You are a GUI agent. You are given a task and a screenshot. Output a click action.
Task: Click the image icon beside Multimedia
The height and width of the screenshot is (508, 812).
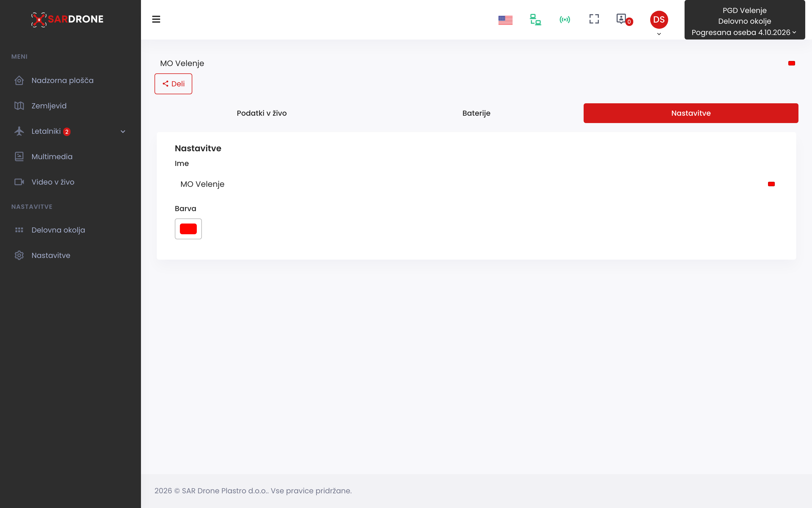(19, 157)
